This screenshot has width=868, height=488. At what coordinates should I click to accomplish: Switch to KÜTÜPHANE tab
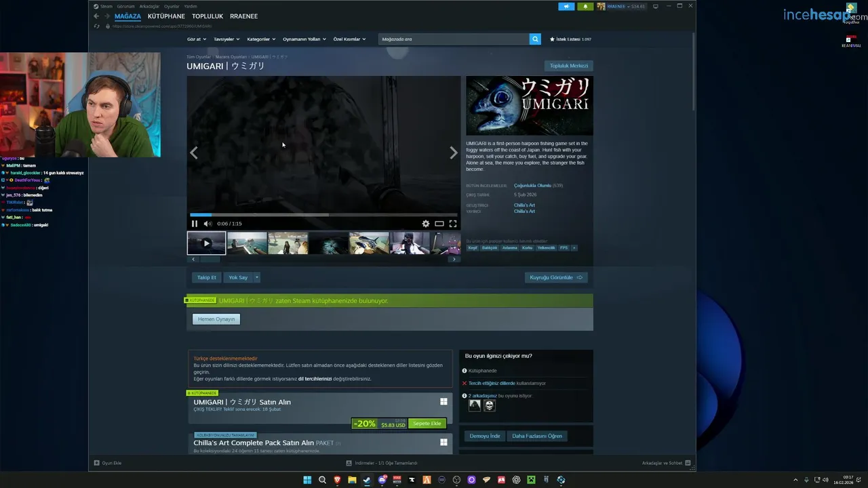(x=166, y=16)
